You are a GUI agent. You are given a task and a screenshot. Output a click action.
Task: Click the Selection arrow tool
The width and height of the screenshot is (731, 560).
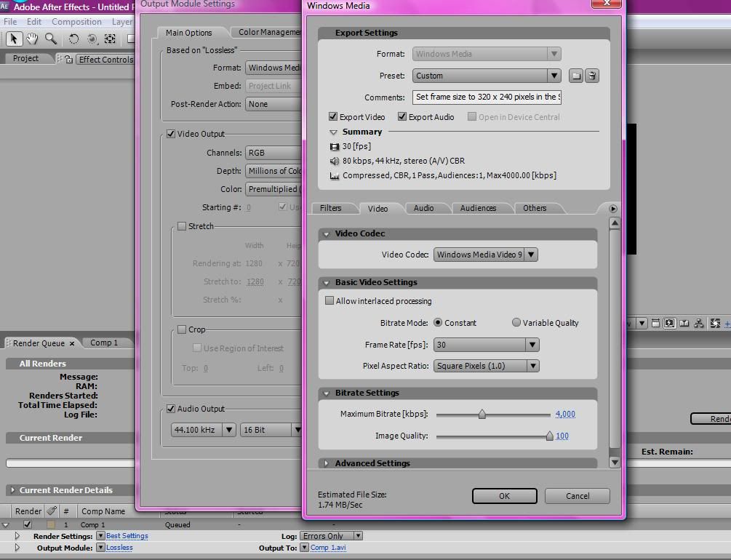(x=14, y=39)
